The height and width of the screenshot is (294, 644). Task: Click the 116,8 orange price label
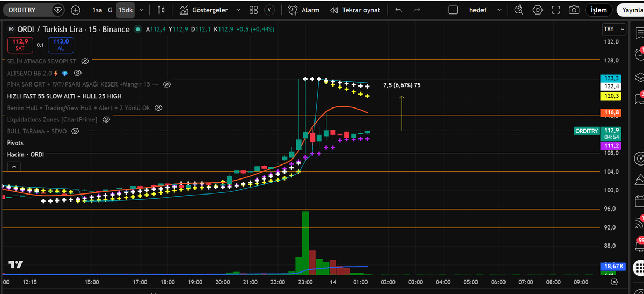pyautogui.click(x=612, y=113)
